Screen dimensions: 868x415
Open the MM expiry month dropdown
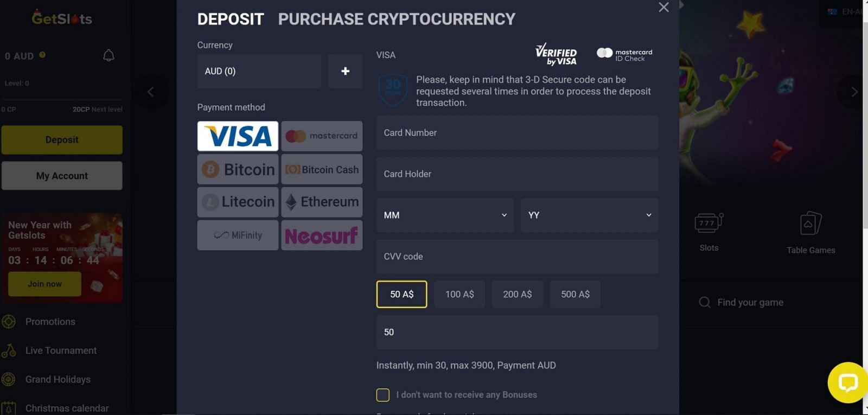coord(445,215)
